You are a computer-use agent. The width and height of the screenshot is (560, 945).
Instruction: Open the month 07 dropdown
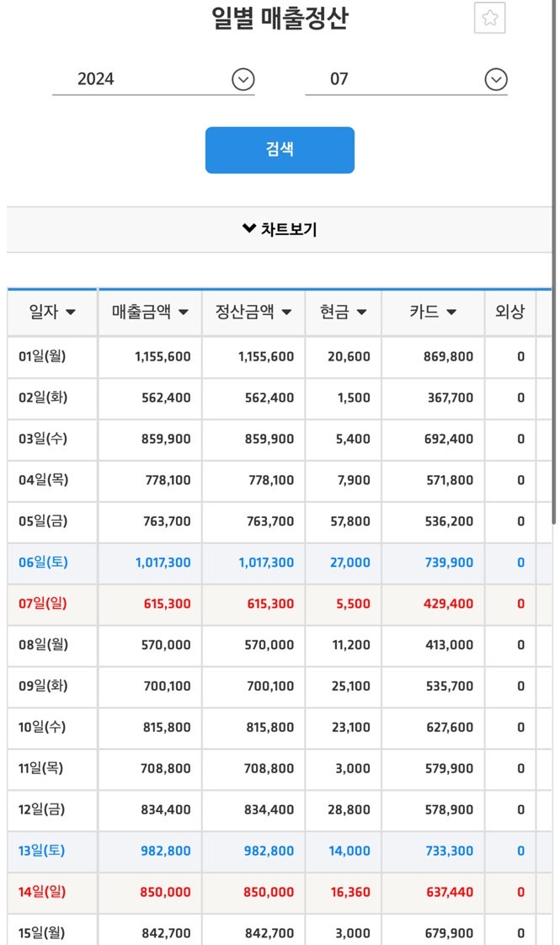[x=496, y=80]
